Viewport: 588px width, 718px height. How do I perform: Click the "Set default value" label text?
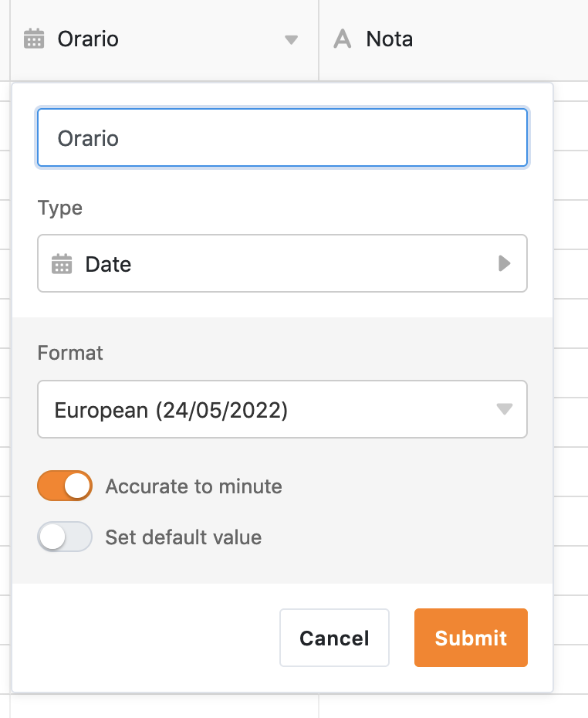point(184,537)
